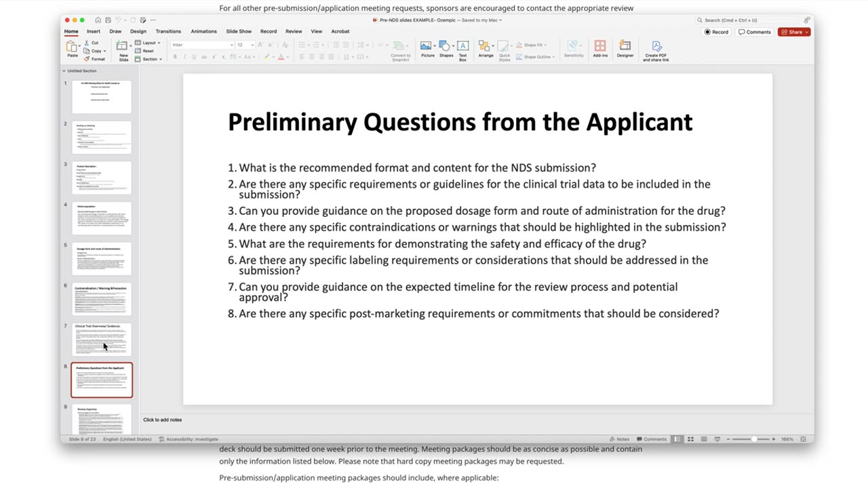Screen dimensions: 868x488
Task: Open the font color picker
Action: coord(282,57)
